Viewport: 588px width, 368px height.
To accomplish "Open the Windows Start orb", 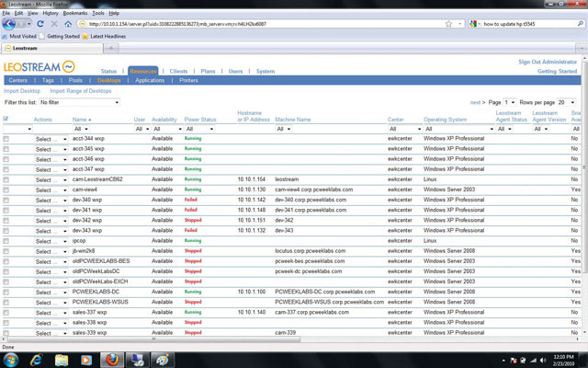I will pyautogui.click(x=10, y=360).
